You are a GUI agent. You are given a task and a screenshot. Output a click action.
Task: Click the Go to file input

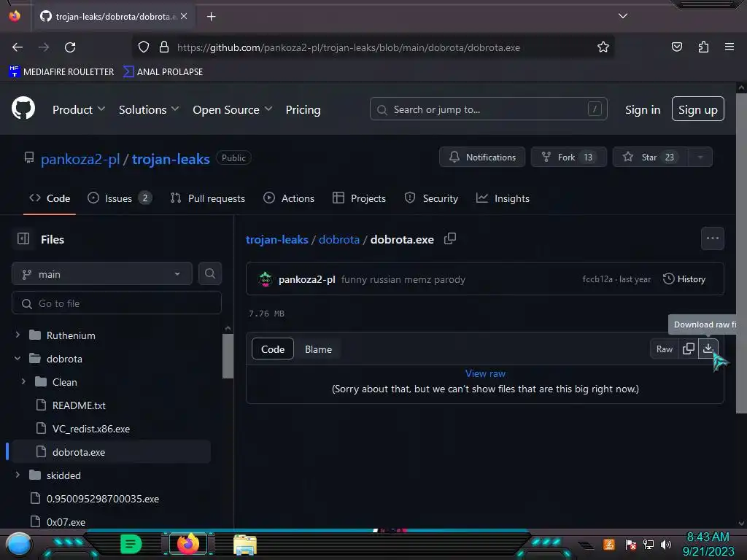coord(117,303)
